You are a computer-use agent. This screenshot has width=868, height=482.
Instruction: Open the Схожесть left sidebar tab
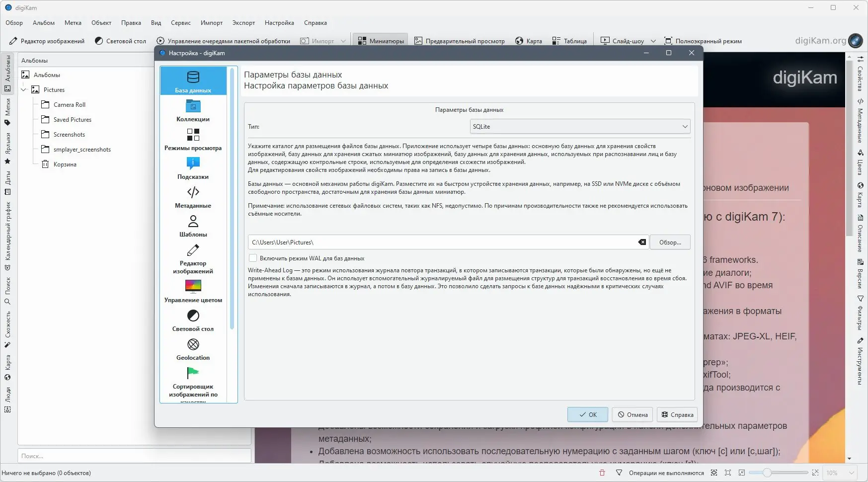click(x=7, y=329)
